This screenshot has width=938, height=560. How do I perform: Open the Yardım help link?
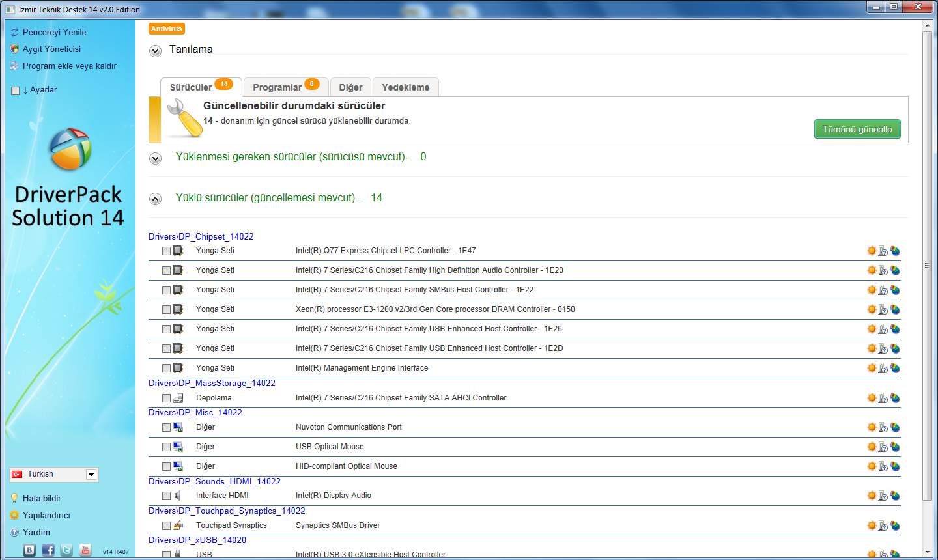(x=36, y=532)
